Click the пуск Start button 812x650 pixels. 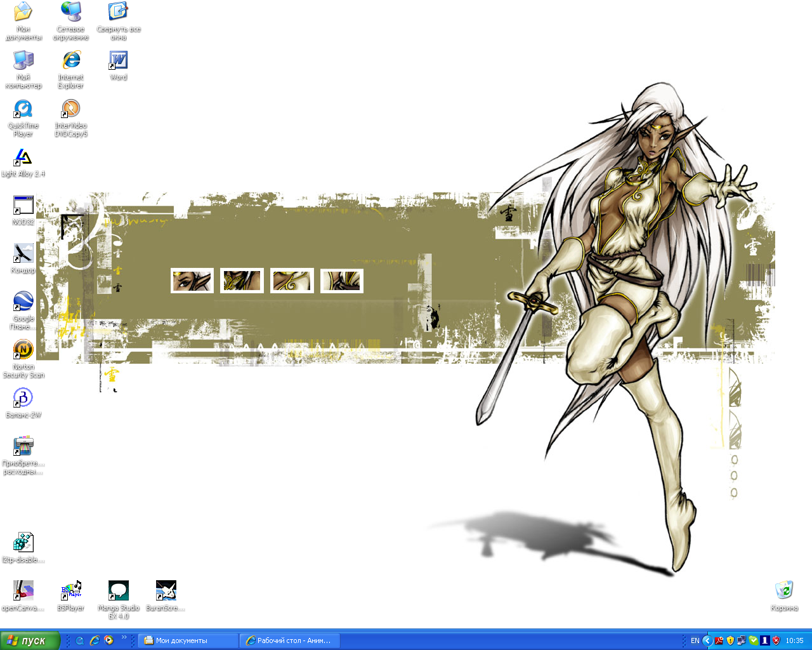(30, 640)
